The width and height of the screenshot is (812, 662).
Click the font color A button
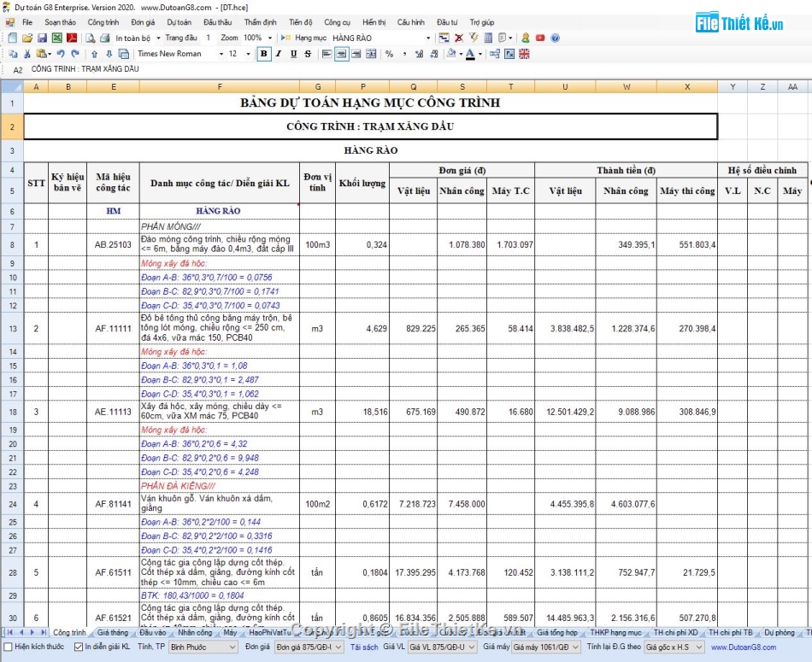pyautogui.click(x=470, y=54)
